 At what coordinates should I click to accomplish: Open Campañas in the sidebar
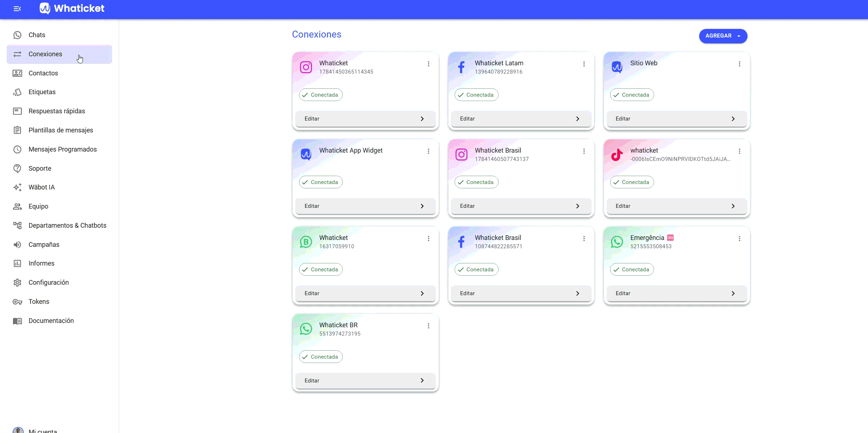click(59, 245)
